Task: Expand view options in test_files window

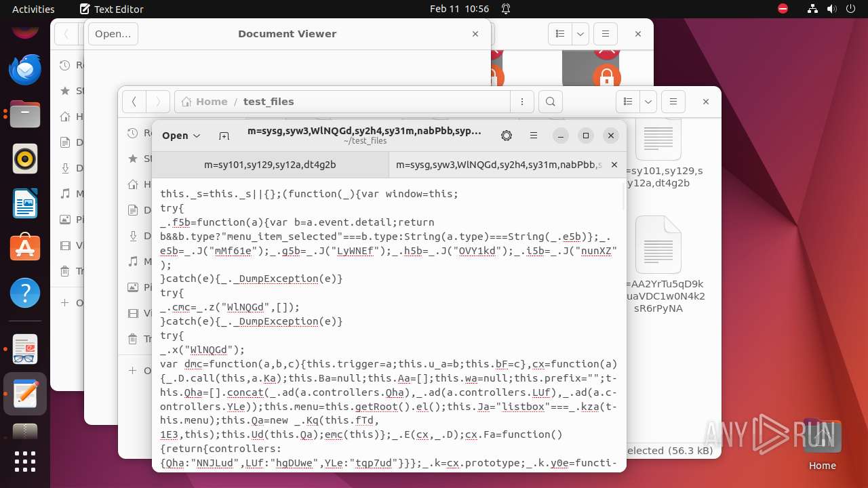Action: coord(648,102)
